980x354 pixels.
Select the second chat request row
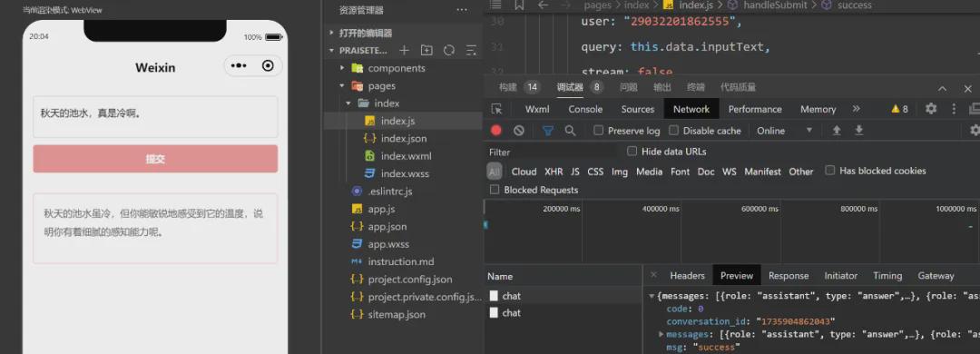point(563,313)
